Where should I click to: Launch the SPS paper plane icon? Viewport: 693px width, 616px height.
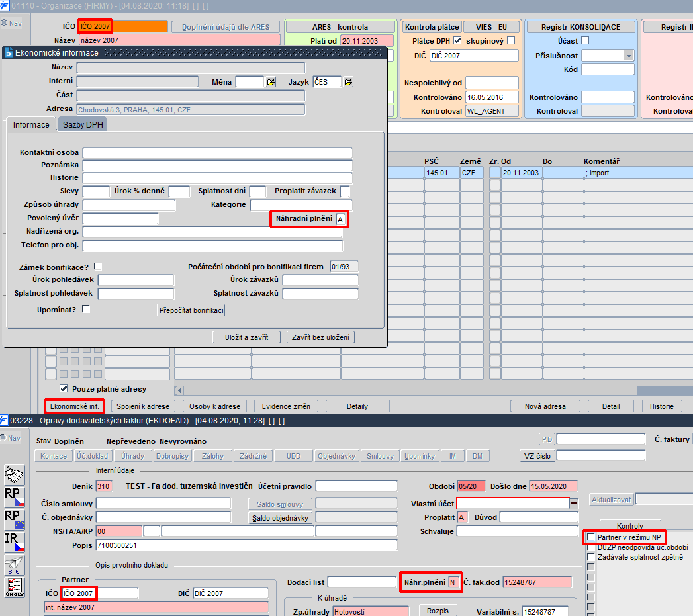(x=14, y=565)
